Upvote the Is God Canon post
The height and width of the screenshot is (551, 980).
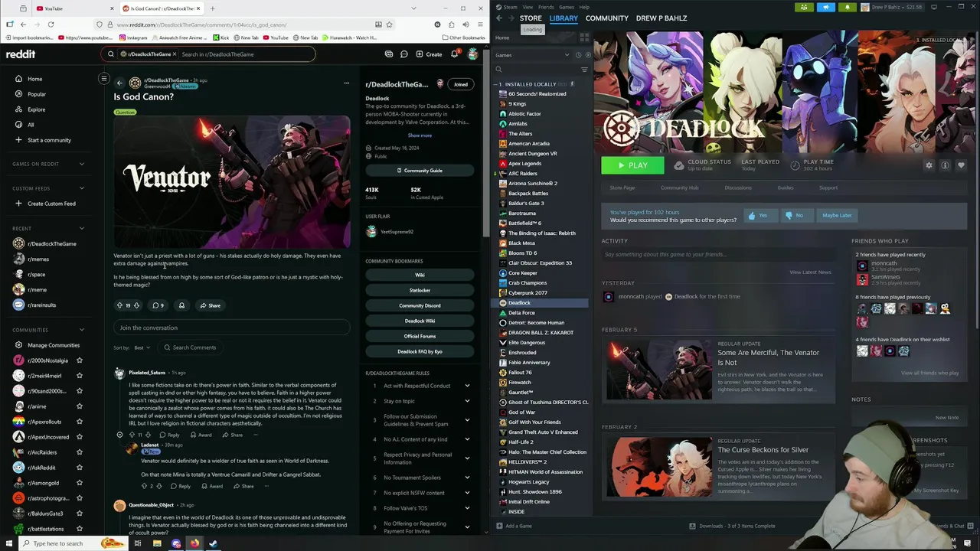click(119, 305)
